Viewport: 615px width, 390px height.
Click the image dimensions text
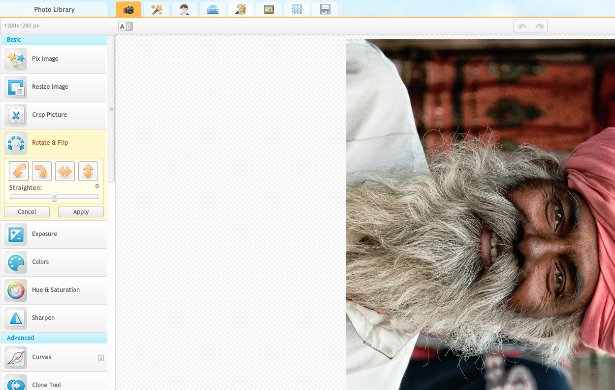click(x=22, y=26)
